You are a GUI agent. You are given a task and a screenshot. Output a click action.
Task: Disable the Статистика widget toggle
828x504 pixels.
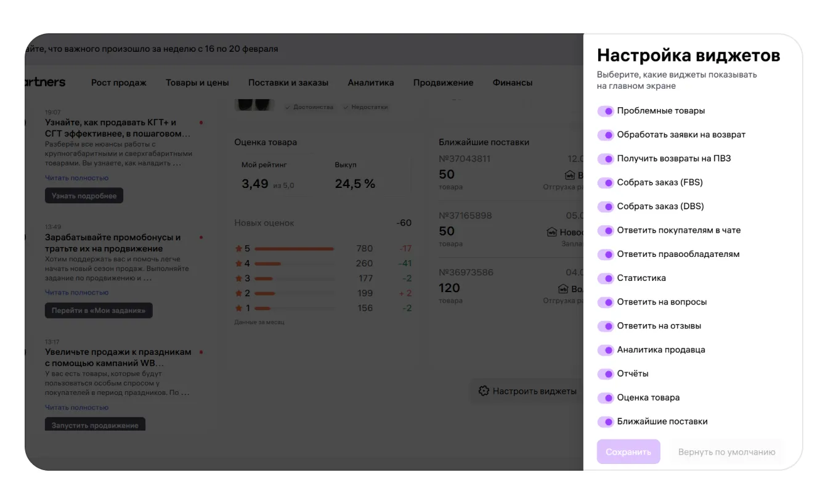(606, 278)
